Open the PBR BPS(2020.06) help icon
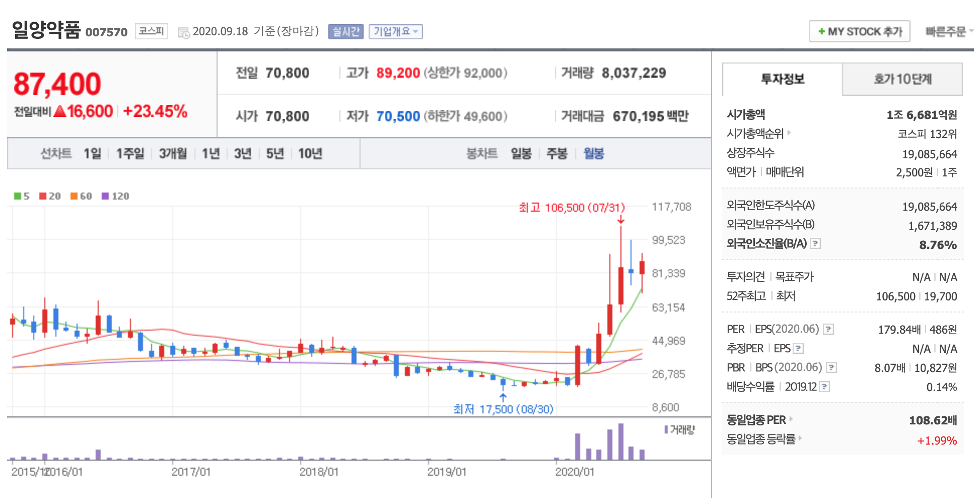This screenshot has width=980, height=498. (831, 368)
